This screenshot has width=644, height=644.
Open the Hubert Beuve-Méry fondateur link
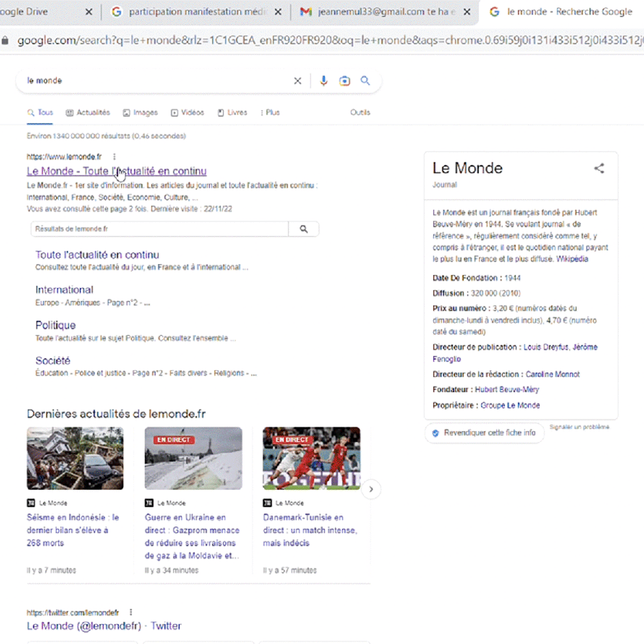507,390
